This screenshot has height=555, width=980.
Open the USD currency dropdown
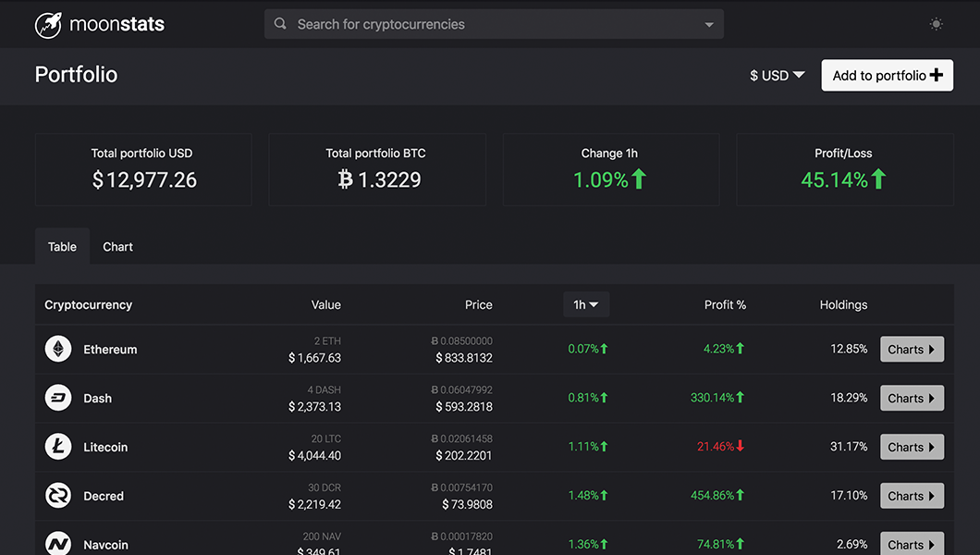tap(777, 75)
